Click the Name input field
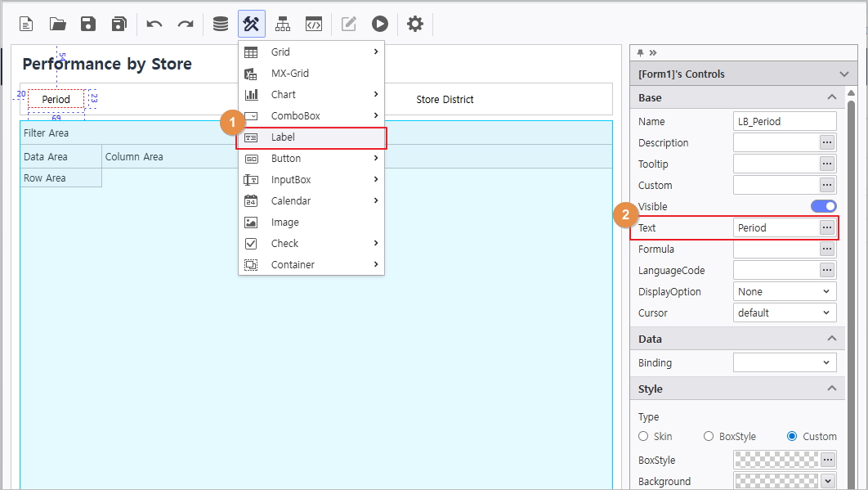Viewport: 868px width, 490px height. tap(785, 122)
